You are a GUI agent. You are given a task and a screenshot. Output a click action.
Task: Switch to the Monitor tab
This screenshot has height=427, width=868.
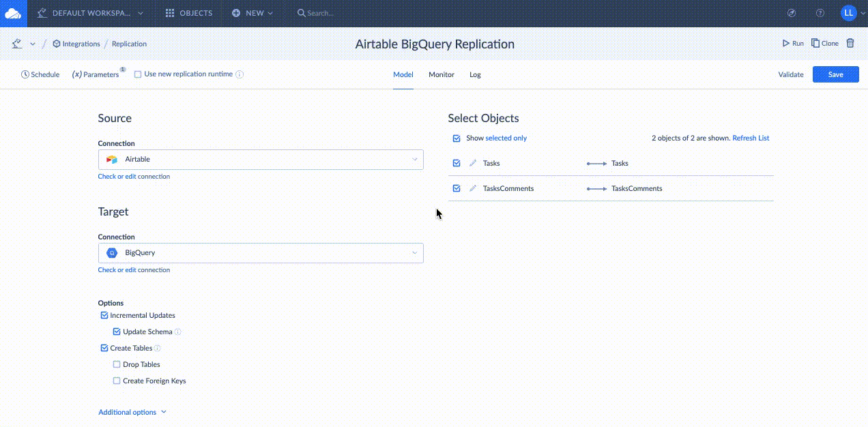coord(441,74)
